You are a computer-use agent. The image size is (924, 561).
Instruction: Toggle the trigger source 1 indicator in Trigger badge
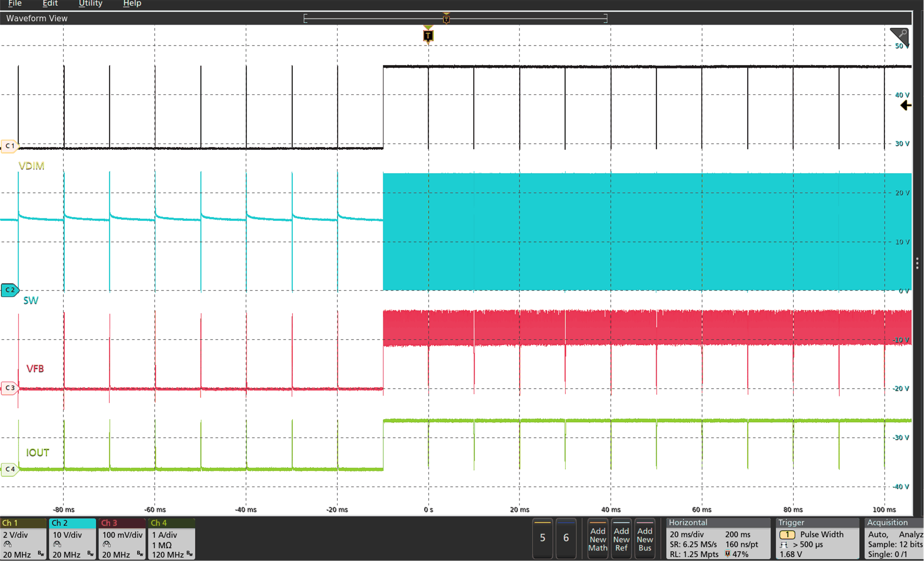787,535
